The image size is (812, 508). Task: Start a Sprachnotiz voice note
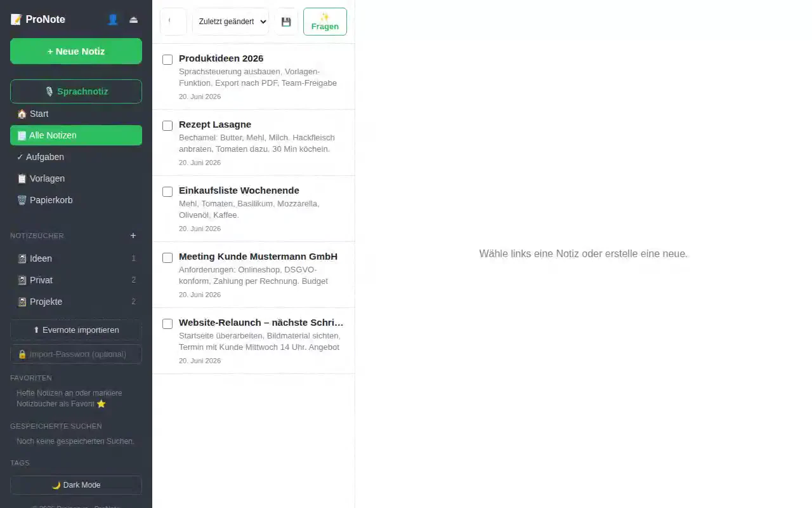(x=76, y=91)
